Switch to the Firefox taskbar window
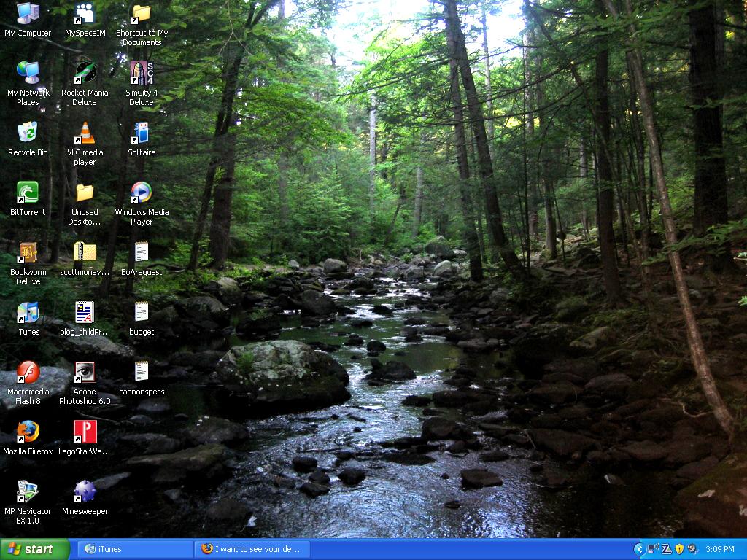Screen dimensions: 747x560 click(252, 549)
